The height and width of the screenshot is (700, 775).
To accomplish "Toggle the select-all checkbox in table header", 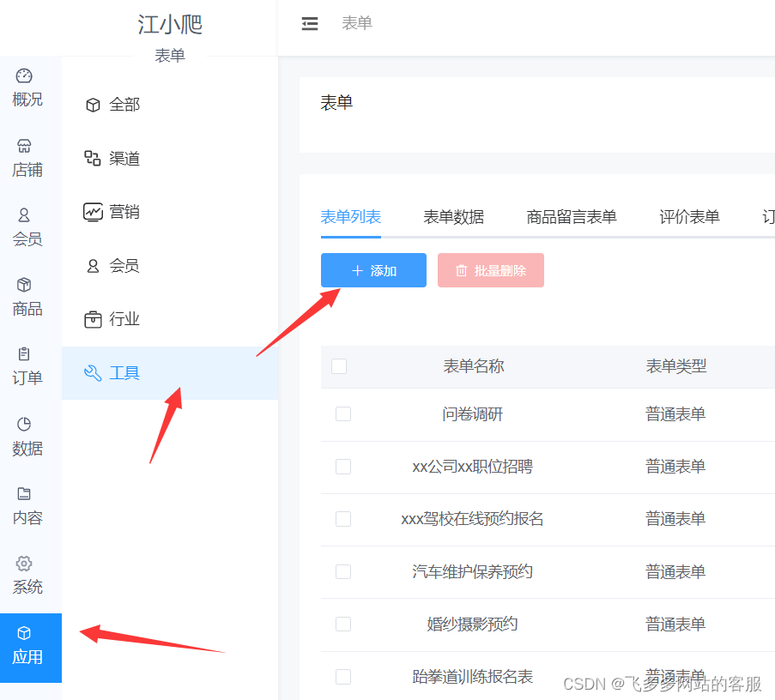I will click(x=339, y=366).
